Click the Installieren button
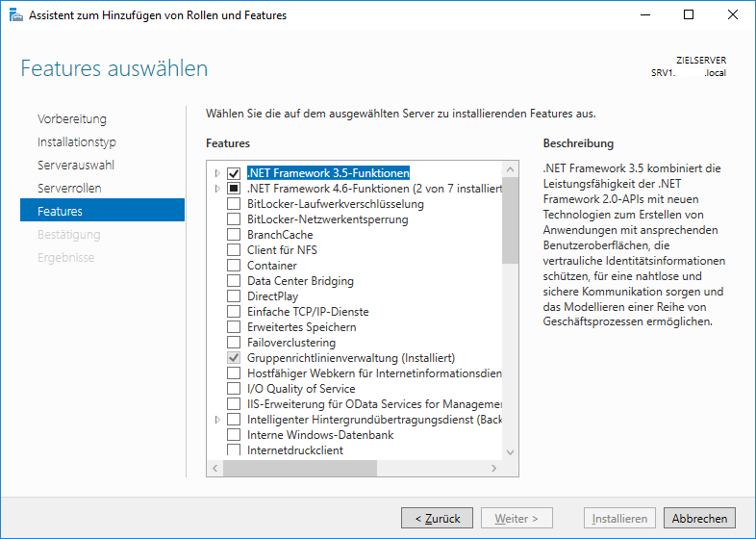 (620, 519)
